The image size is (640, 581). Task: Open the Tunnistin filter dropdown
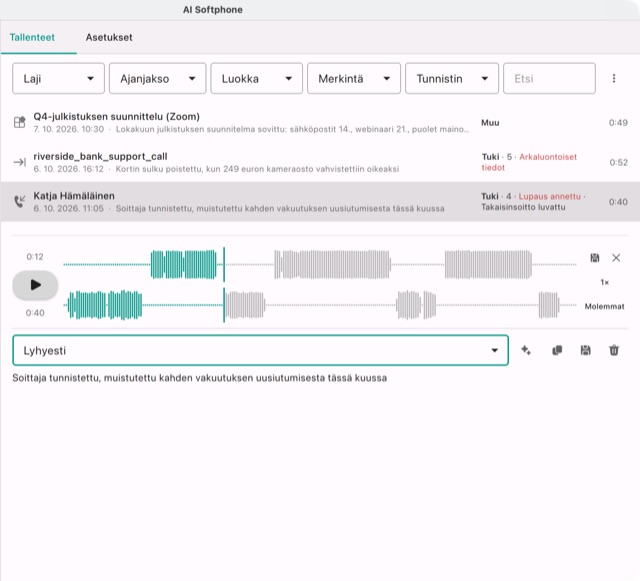point(452,78)
